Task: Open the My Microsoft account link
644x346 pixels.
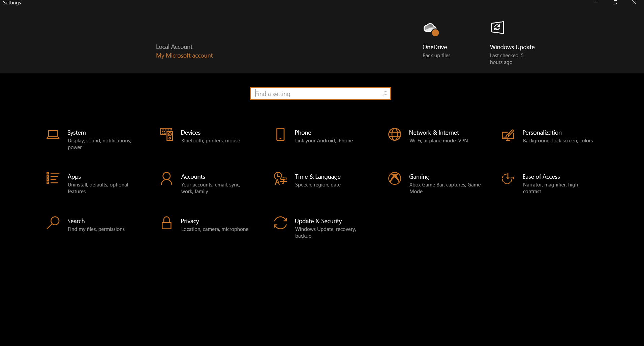Action: point(184,56)
